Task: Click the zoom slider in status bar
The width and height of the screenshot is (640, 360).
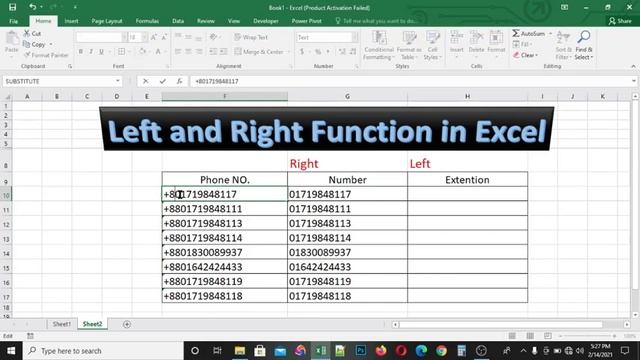Action: coord(588,336)
